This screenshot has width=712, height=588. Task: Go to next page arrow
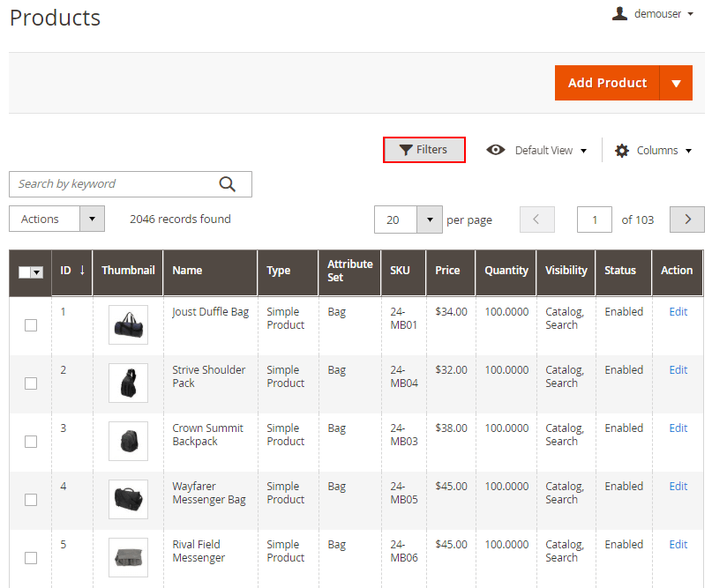tap(687, 220)
